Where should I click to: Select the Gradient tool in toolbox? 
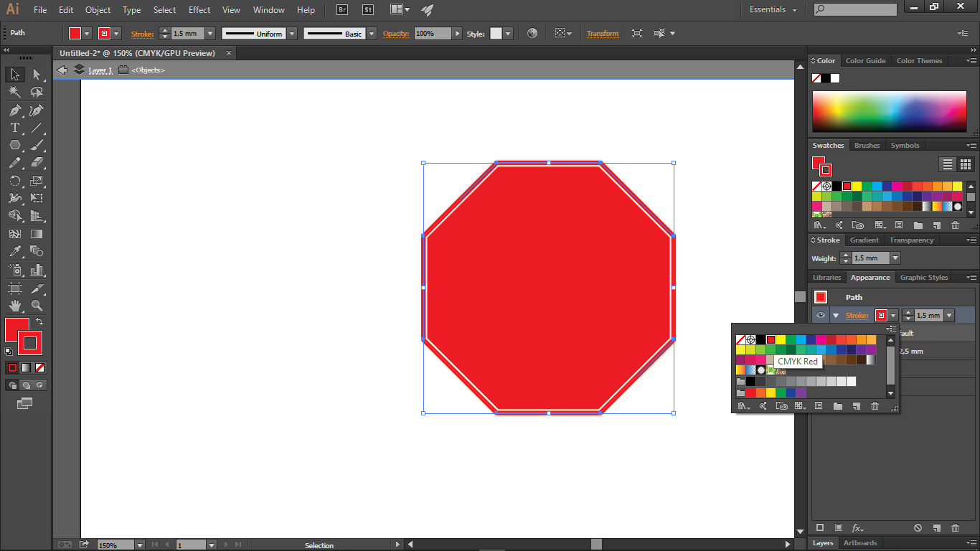(37, 234)
